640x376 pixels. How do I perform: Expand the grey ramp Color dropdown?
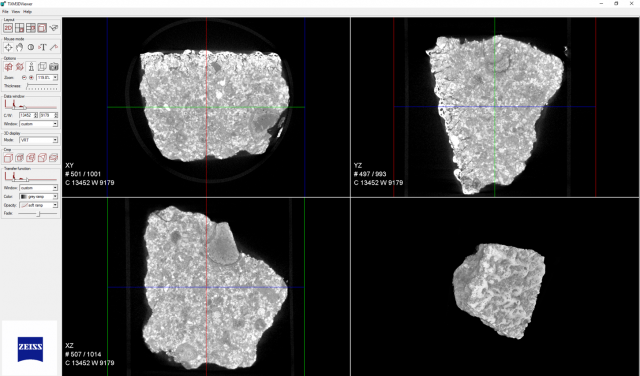38,197
